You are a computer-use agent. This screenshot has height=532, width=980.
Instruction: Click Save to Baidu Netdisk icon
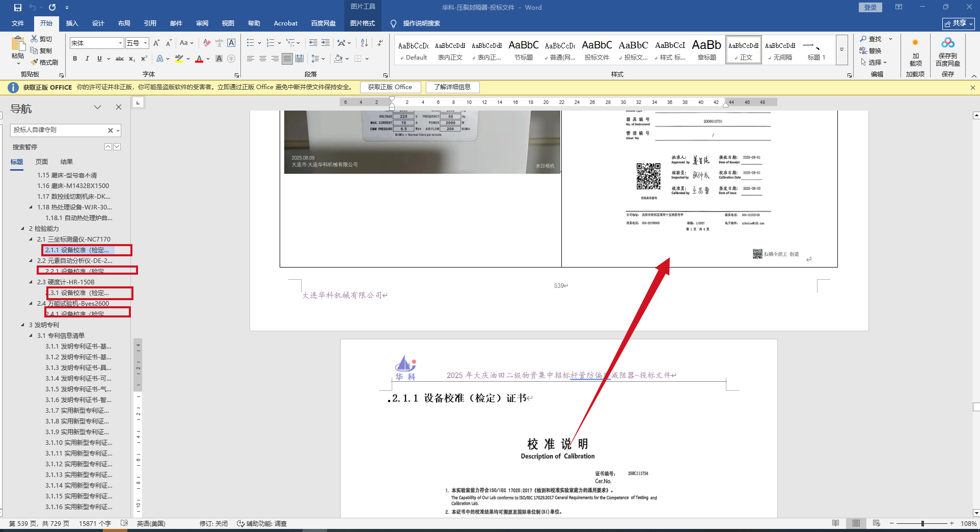click(947, 51)
